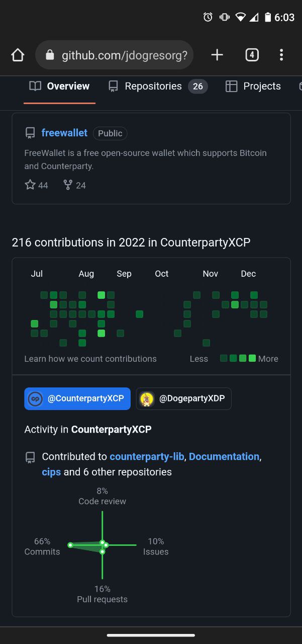Viewport: 302px width, 644px height.
Task: Select the @DogepartyXDP organization filter
Action: tap(183, 398)
